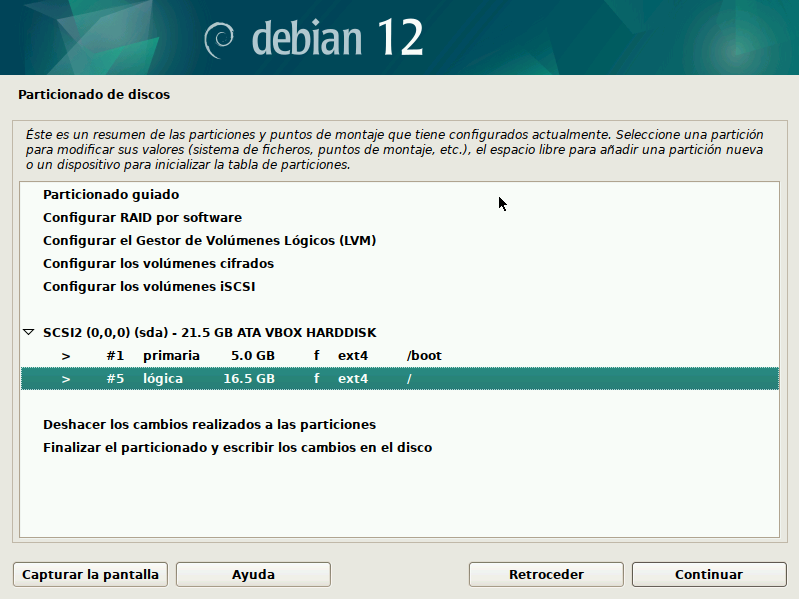
Task: Select Configurar los volúmenes cifrados
Action: pos(158,264)
